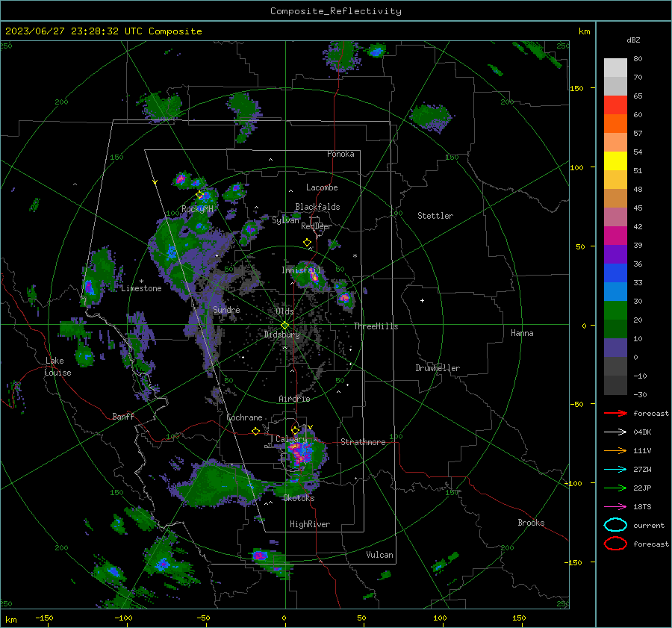Image resolution: width=672 pixels, height=628 pixels.
Task: Click the red forecast ellipse symbol
Action: pos(615,544)
